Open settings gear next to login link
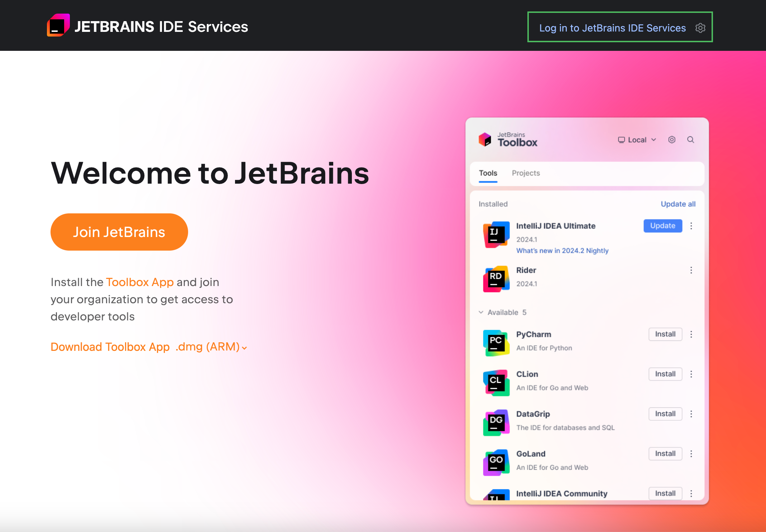 coord(700,28)
